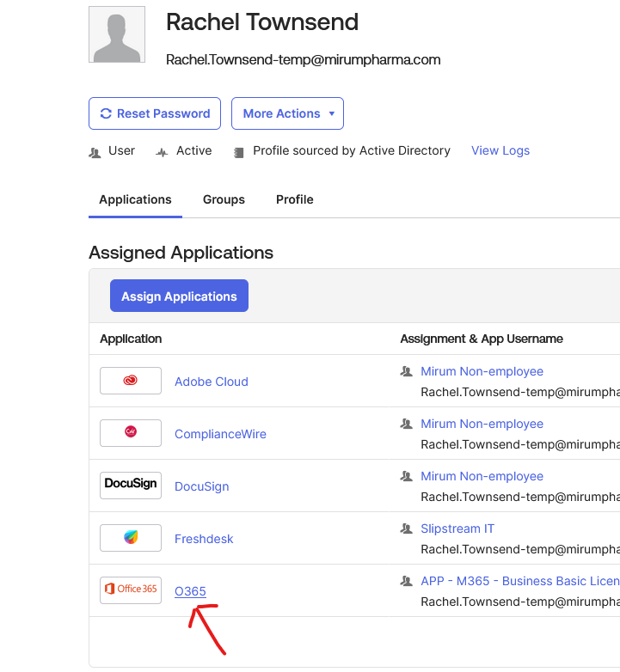The width and height of the screenshot is (620, 672).
Task: Click Rachel Townsend's profile avatar image
Action: coord(117,34)
